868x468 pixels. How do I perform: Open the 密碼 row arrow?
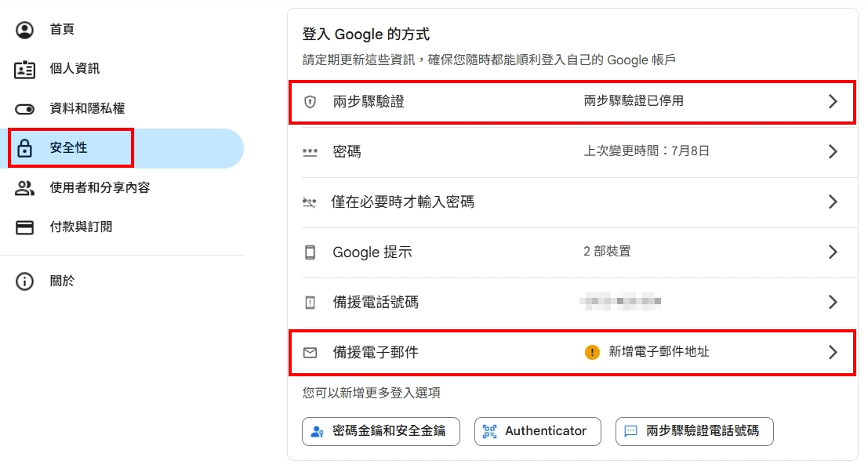tap(833, 152)
